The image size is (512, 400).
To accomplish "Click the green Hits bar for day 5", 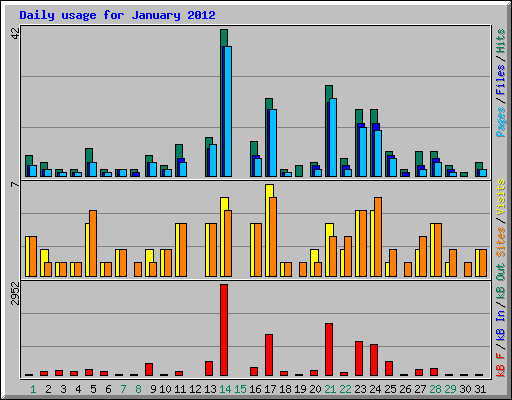I will click(x=89, y=155).
